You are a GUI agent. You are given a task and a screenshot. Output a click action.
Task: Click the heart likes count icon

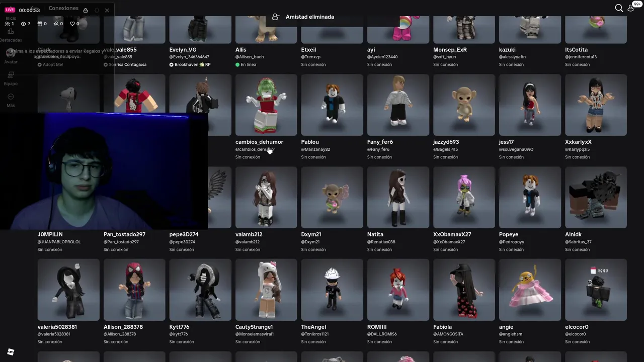pos(72,24)
